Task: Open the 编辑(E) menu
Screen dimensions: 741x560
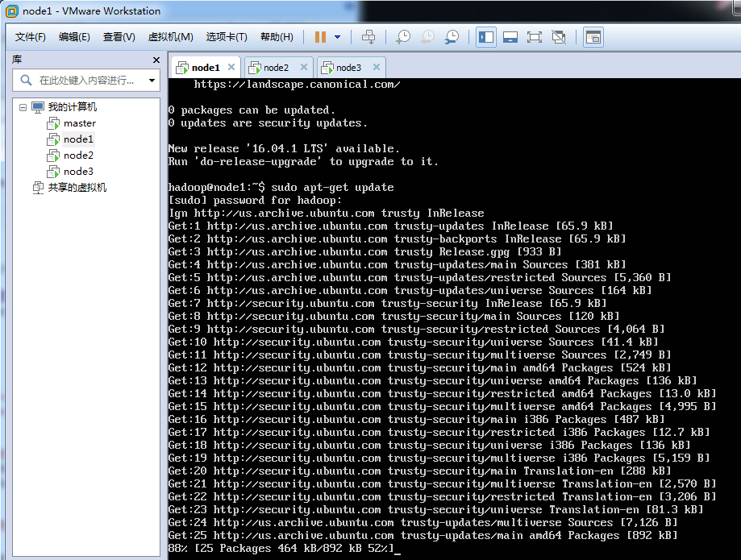Action: (74, 37)
